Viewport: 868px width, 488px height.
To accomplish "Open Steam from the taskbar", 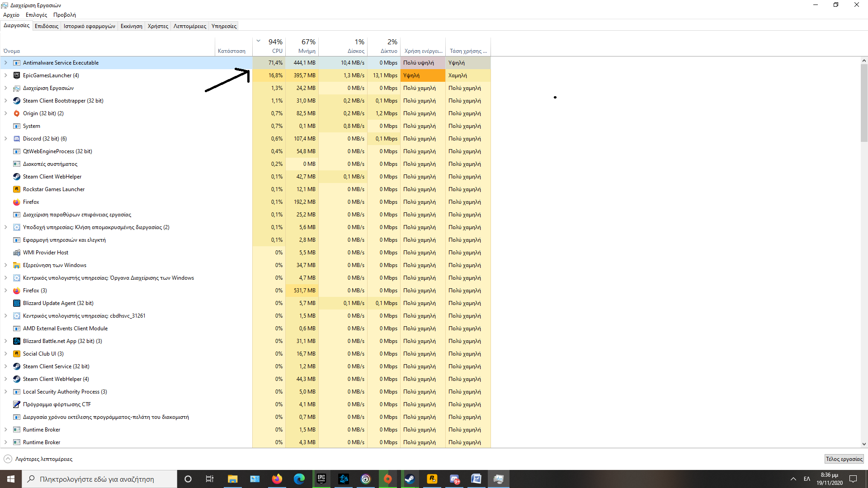I will [410, 479].
